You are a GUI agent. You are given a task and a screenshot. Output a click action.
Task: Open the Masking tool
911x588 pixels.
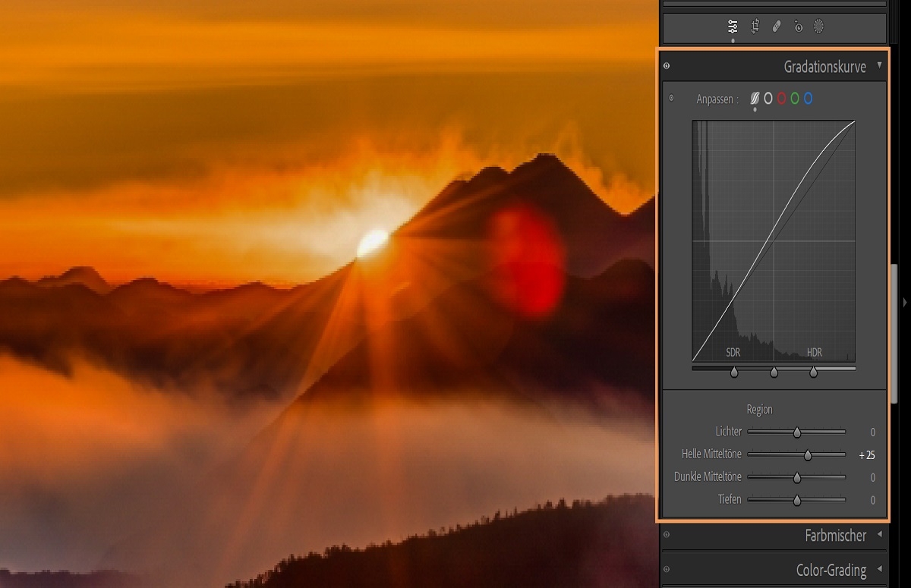pos(819,27)
